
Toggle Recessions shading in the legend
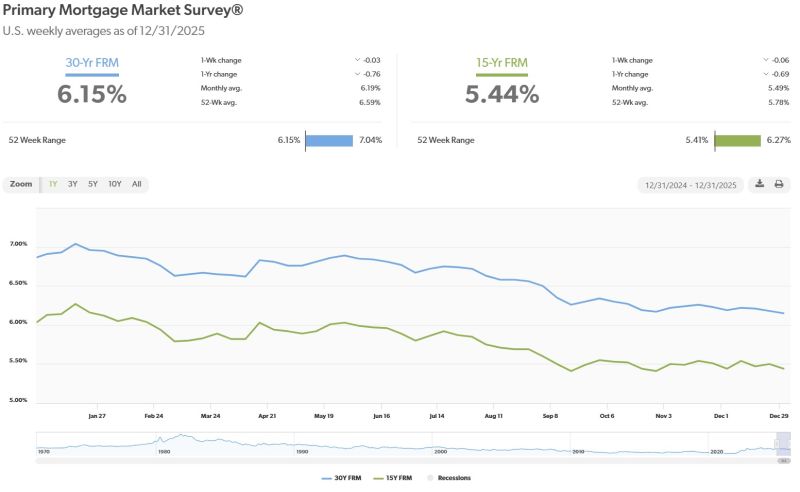coord(448,478)
